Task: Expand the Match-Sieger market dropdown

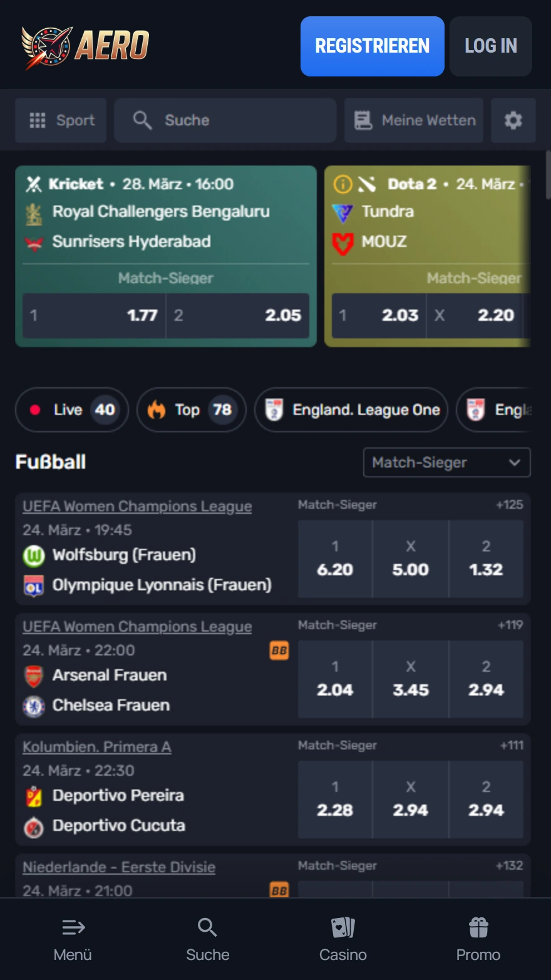Action: pos(446,462)
